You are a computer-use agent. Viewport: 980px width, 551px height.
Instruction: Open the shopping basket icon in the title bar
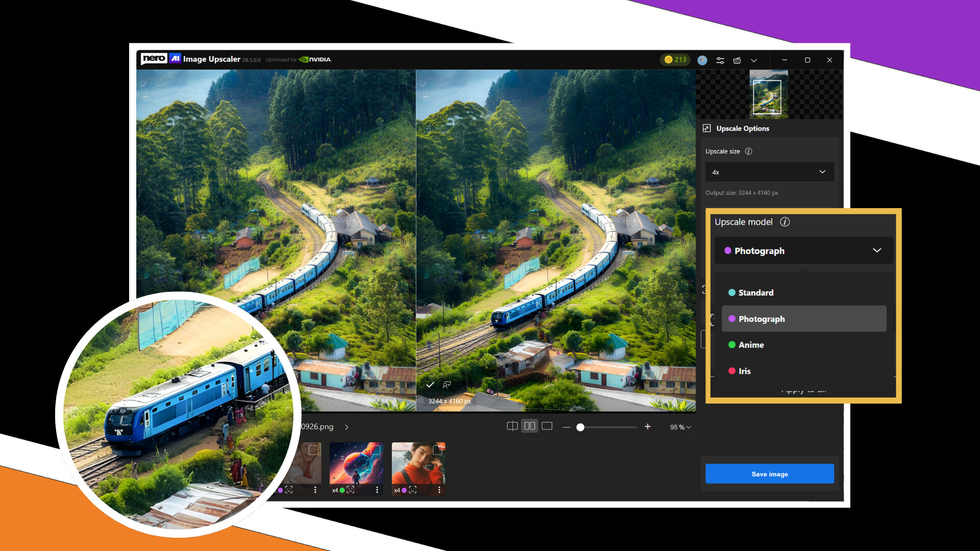737,60
